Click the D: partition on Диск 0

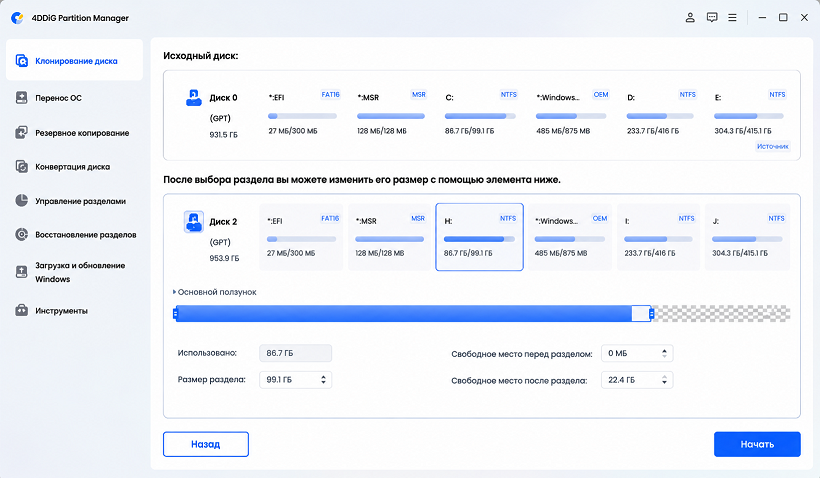coord(661,113)
